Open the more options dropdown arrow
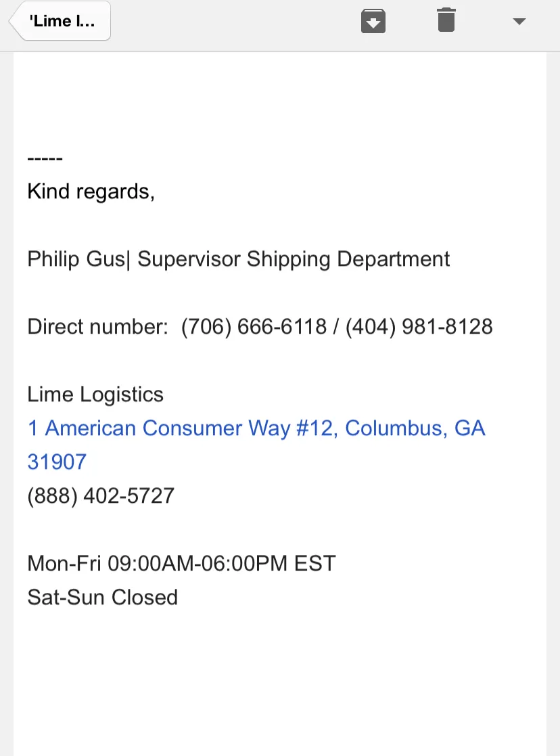The width and height of the screenshot is (560, 756). tap(519, 21)
